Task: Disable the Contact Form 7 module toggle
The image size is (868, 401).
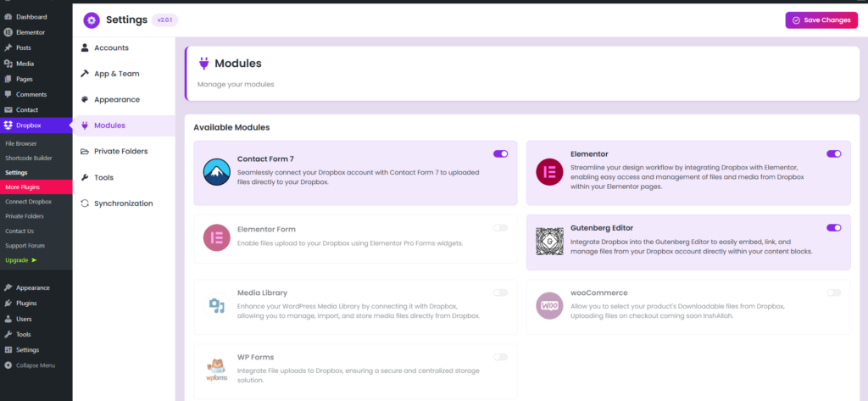Action: point(500,154)
